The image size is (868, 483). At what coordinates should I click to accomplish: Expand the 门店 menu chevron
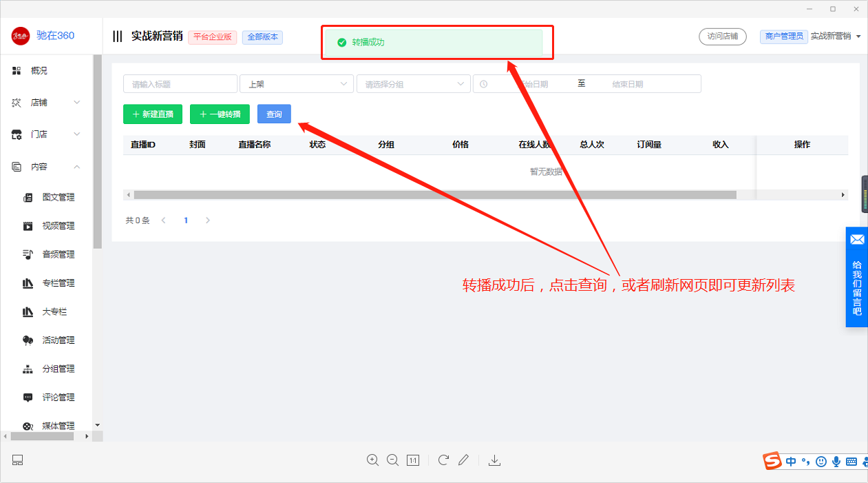pyautogui.click(x=77, y=134)
